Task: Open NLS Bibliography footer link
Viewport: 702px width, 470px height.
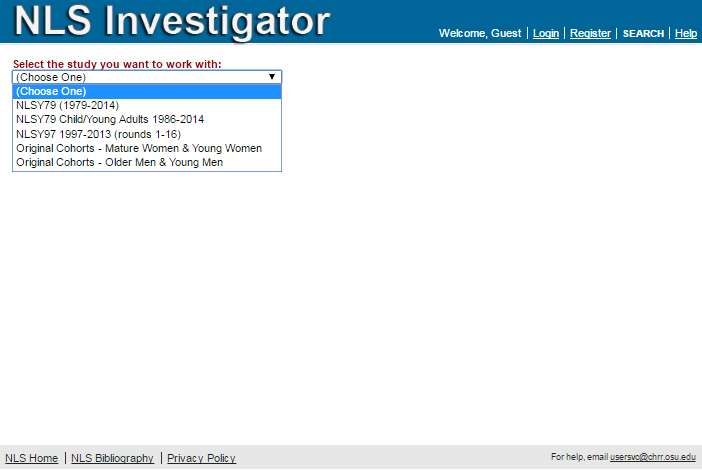Action: 112,458
